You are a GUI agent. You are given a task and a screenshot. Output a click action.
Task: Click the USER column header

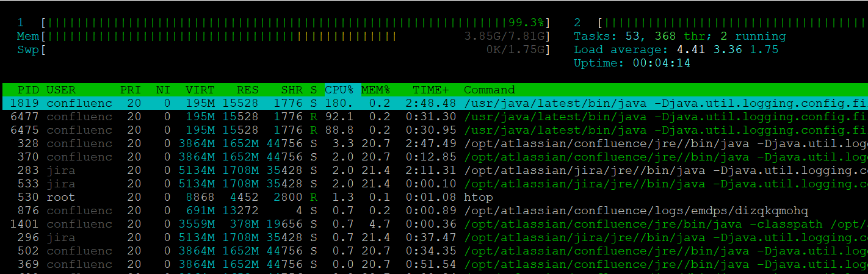[x=61, y=90]
